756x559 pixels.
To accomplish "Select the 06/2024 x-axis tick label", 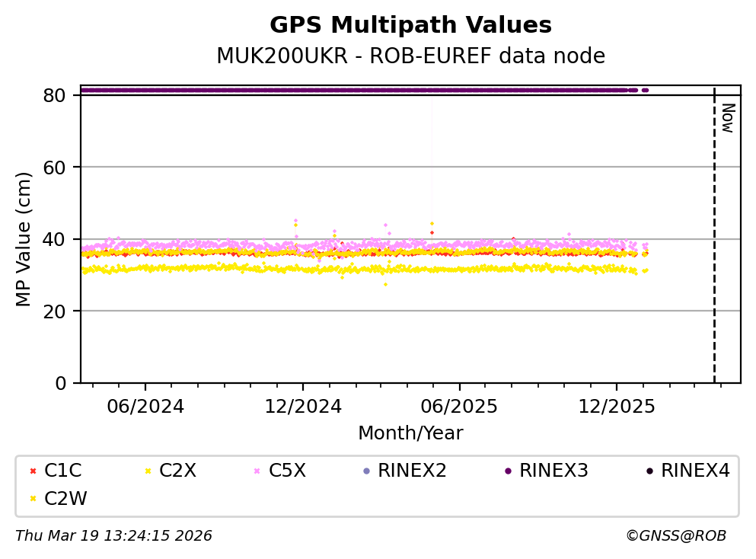I will (146, 407).
